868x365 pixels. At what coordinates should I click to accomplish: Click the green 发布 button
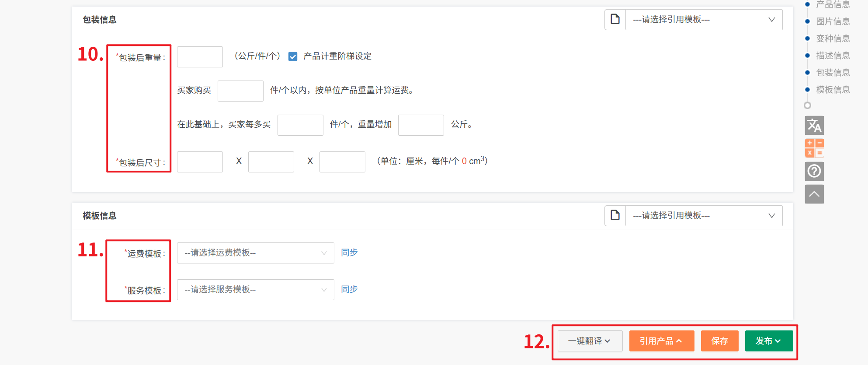[768, 341]
